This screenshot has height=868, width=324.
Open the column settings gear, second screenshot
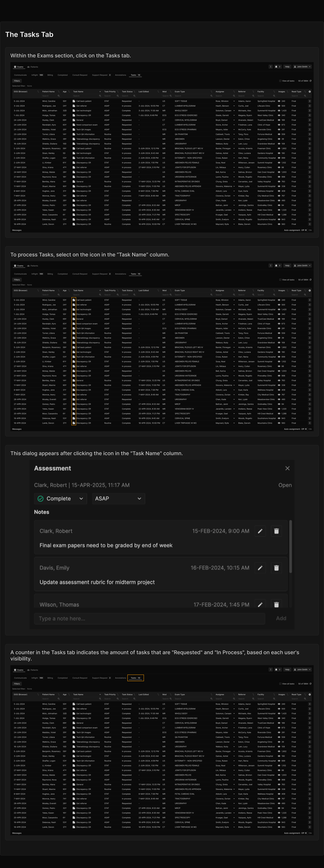coord(310,290)
